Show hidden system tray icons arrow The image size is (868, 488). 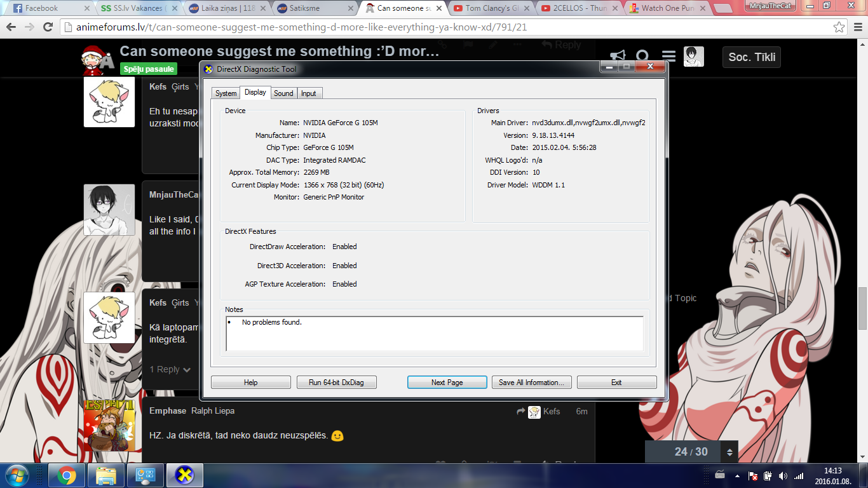(x=737, y=476)
